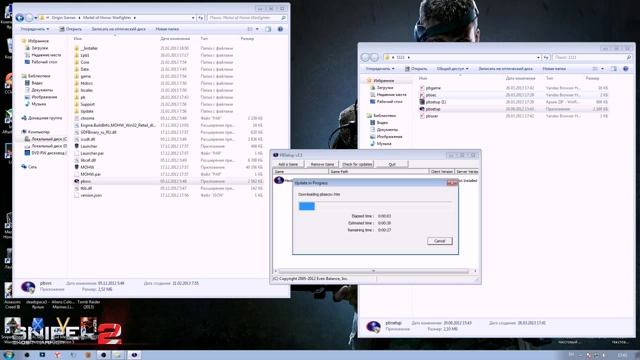Click Новая папка in the Warfighter window

point(167,29)
